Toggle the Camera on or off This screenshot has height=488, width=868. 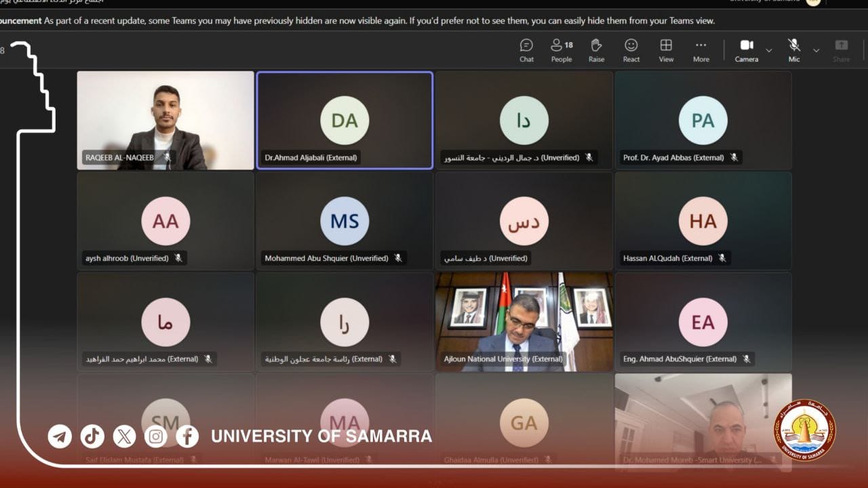tap(746, 50)
